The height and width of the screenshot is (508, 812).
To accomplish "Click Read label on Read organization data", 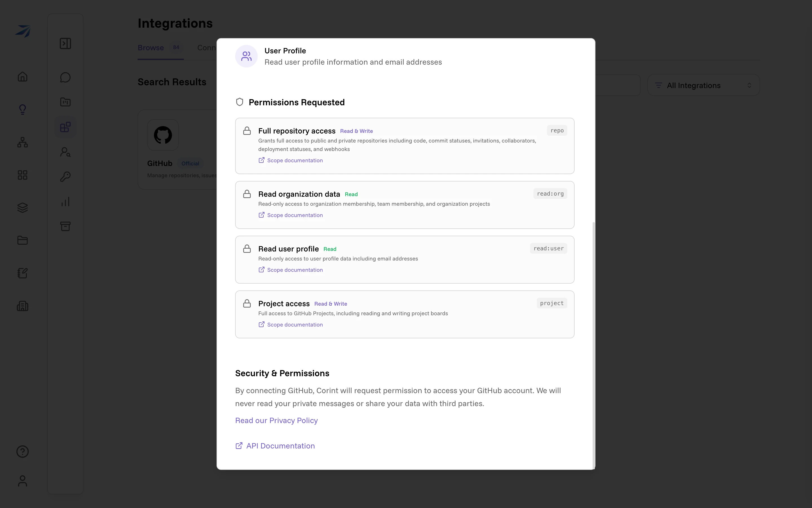I will tap(351, 194).
